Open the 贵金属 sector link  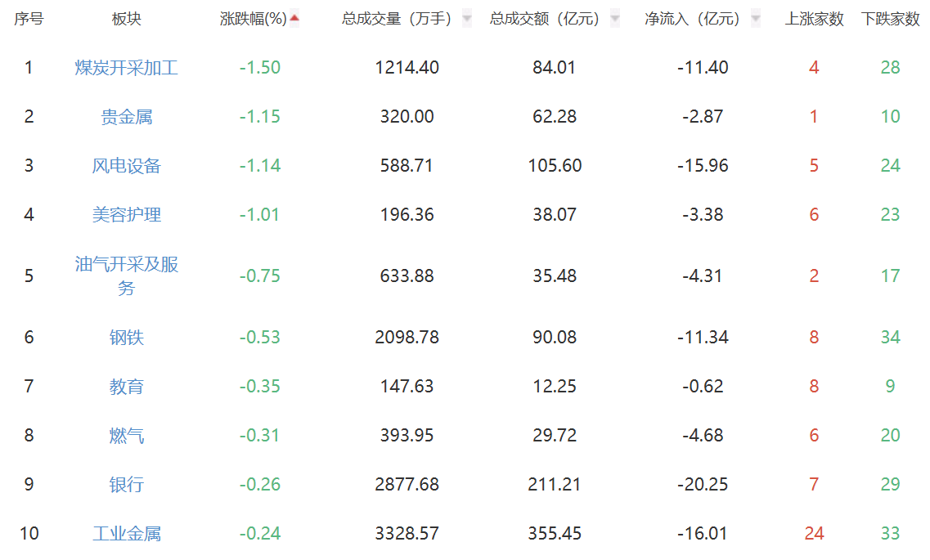[126, 117]
